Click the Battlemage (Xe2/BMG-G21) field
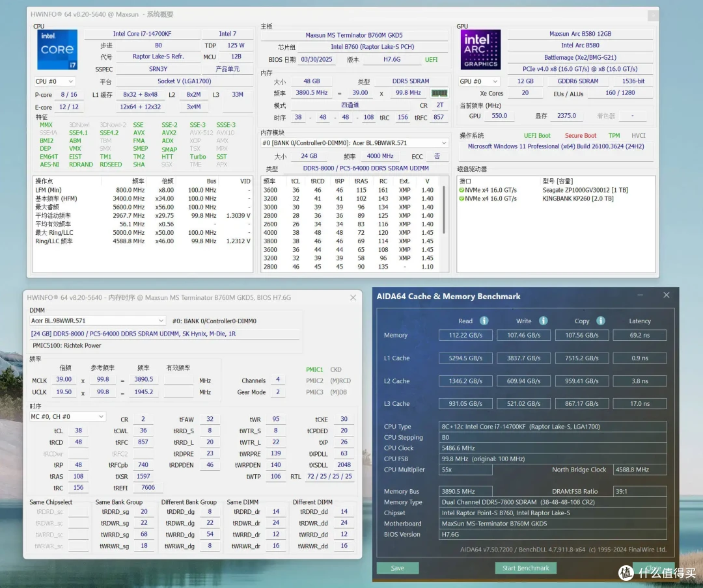Viewport: 703px width, 588px height. pyautogui.click(x=580, y=57)
